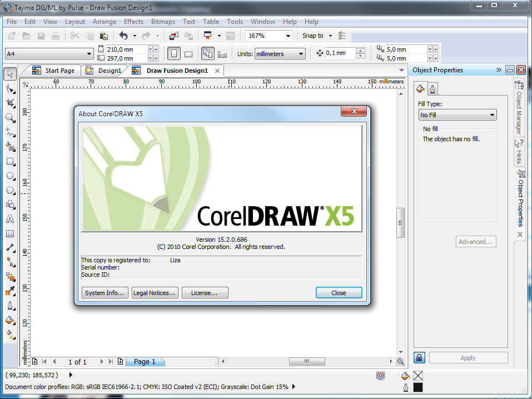Toggle current page layout button
This screenshot has height=399, width=532.
(x=222, y=53)
